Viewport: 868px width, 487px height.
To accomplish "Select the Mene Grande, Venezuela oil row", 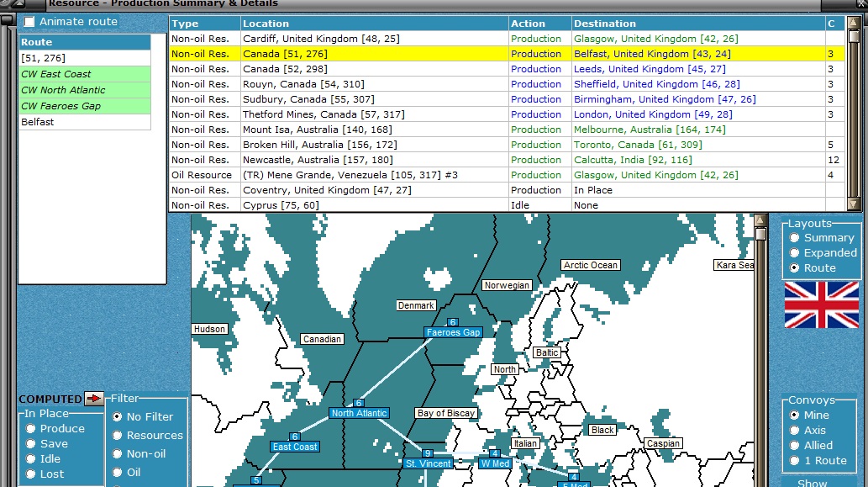I will [507, 175].
